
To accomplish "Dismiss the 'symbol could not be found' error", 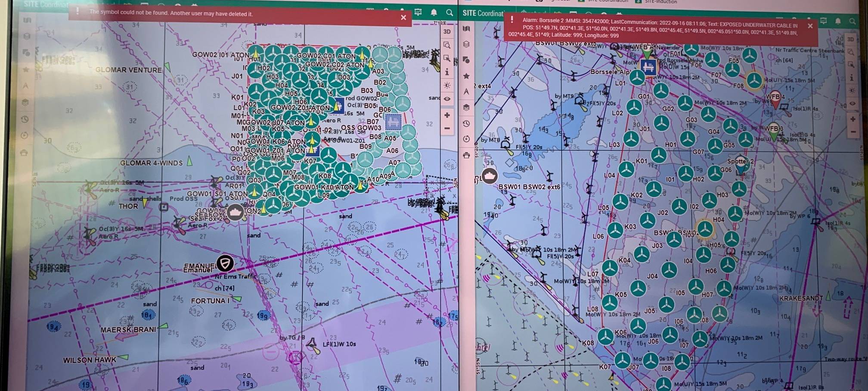I will point(403,17).
